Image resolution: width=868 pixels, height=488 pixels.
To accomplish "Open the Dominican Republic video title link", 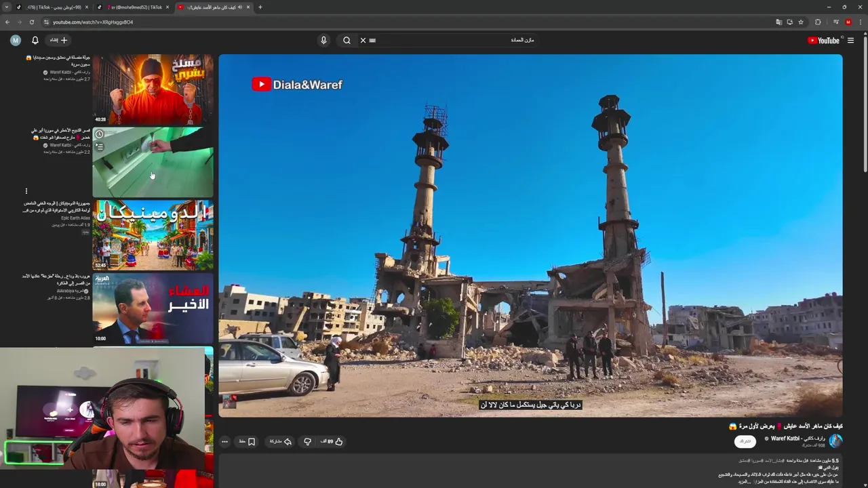I will (x=56, y=207).
